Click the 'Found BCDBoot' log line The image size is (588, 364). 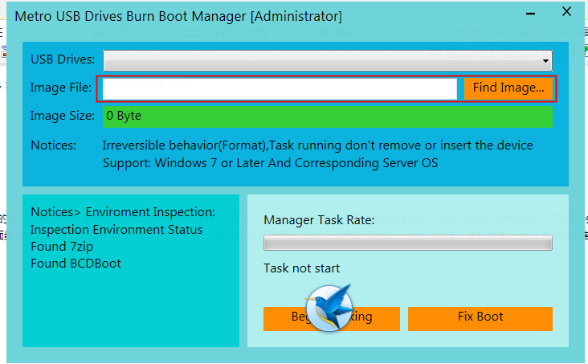pos(76,264)
